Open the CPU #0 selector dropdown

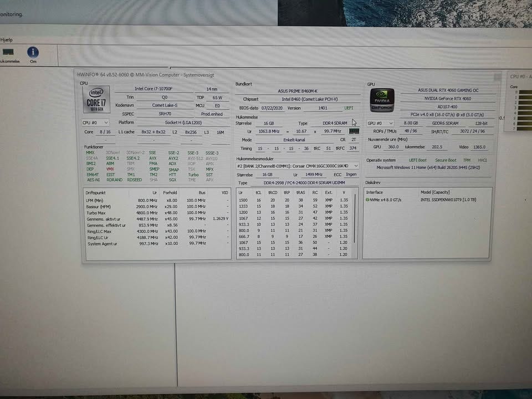pos(95,122)
